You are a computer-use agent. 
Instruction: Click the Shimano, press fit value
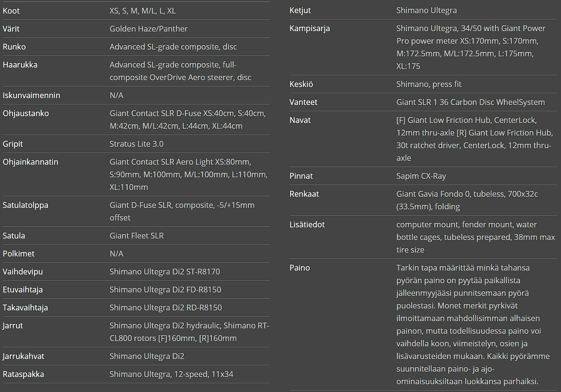(x=429, y=84)
